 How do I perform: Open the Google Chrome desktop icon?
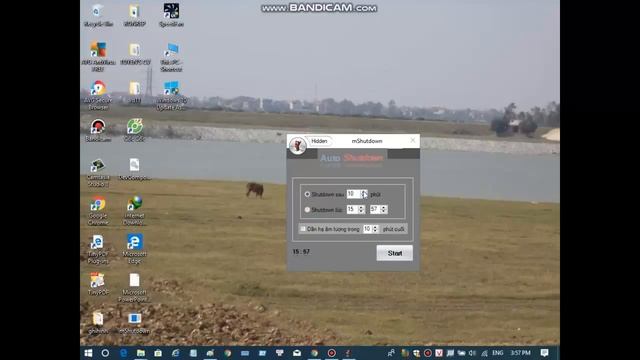tap(98, 210)
